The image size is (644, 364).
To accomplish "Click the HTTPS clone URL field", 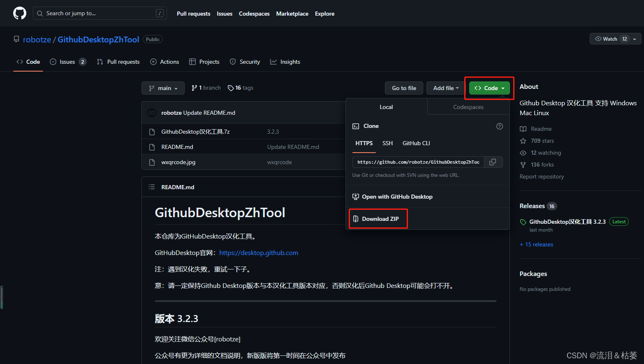I will pos(418,162).
